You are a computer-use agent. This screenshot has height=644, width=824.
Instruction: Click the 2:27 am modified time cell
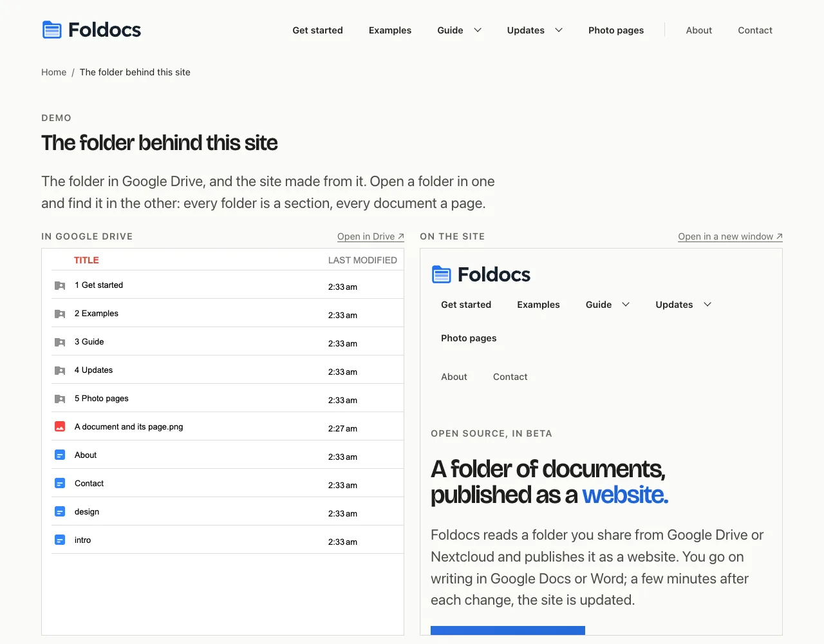tap(342, 428)
